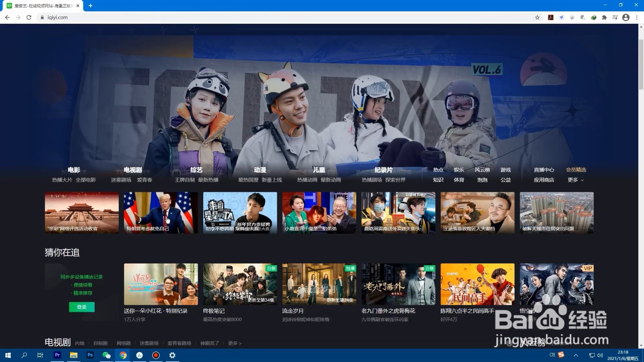Open the 特朗普考虑赦免自己 news thumbnail
Viewport: 644px width, 362px height.
pyautogui.click(x=161, y=213)
